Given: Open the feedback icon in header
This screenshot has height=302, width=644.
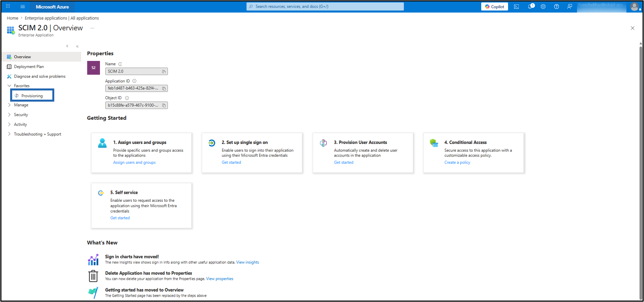Looking at the screenshot, I should pyautogui.click(x=569, y=6).
